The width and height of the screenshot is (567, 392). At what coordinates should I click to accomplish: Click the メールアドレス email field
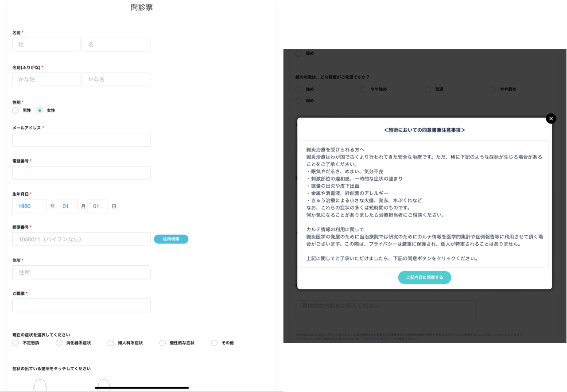[81, 140]
